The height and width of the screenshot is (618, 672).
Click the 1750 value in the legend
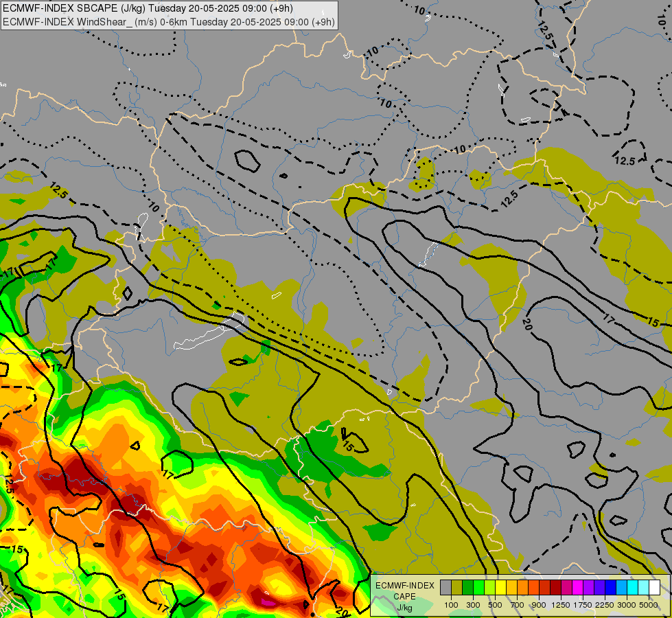(x=583, y=605)
